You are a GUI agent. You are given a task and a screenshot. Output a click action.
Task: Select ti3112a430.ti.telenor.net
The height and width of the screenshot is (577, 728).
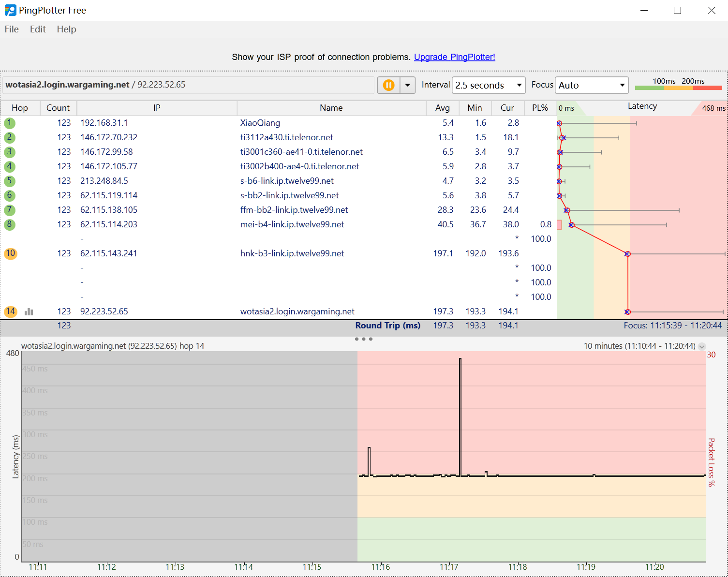tap(287, 137)
